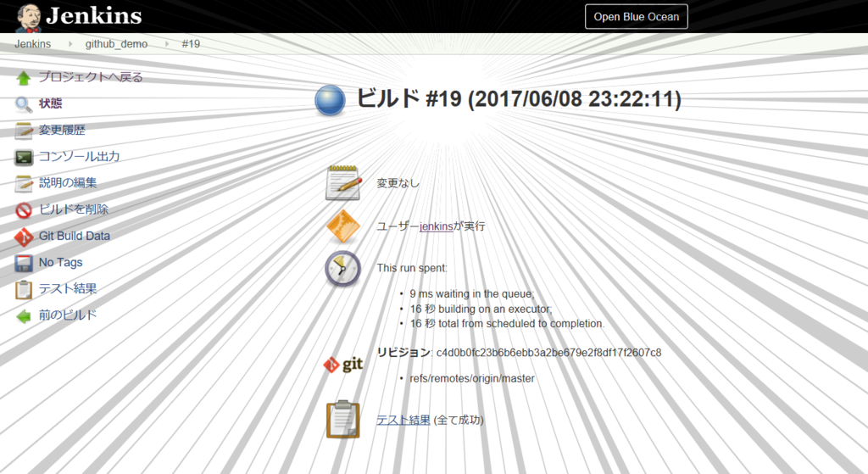Click the Git Build Data diamond icon
This screenshot has height=474, width=868.
coord(23,237)
